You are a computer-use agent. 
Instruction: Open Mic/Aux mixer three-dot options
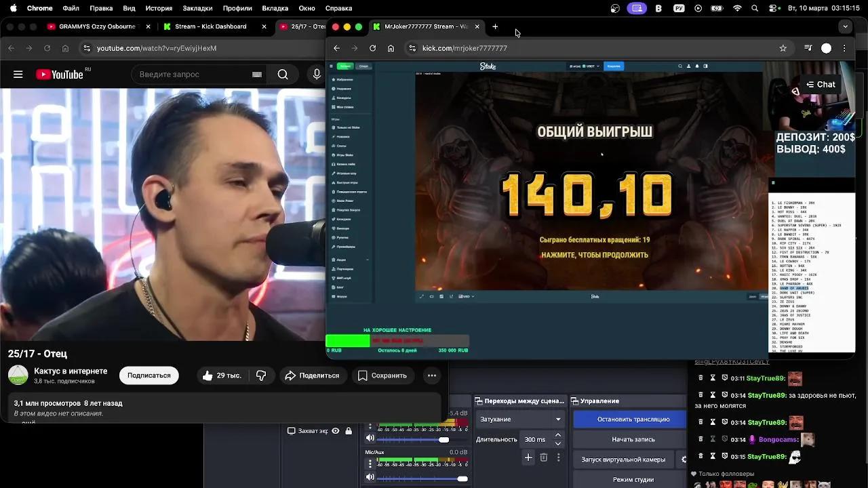point(370,464)
